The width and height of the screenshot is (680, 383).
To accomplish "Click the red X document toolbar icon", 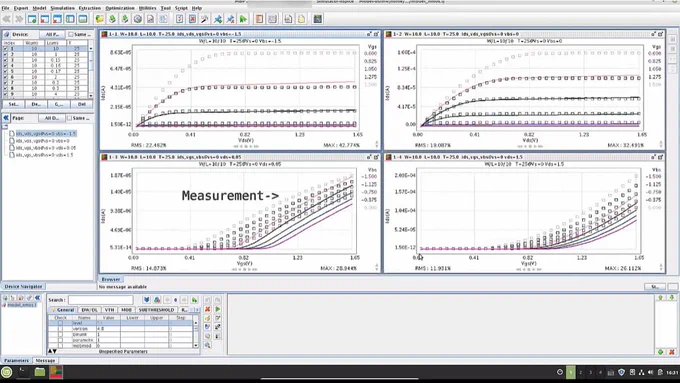I will click(192, 19).
